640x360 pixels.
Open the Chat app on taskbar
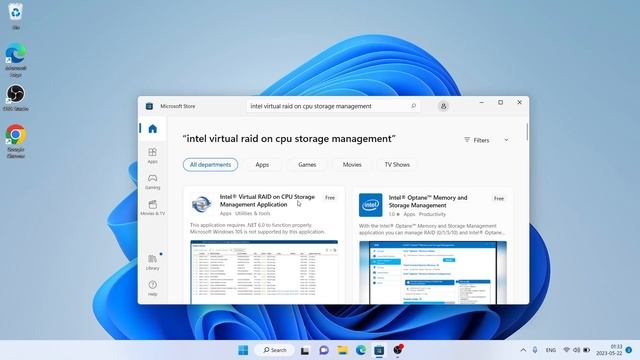[324, 350]
